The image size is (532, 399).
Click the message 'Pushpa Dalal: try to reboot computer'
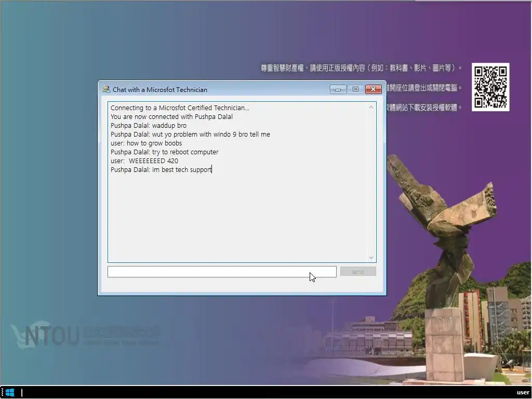[165, 152]
